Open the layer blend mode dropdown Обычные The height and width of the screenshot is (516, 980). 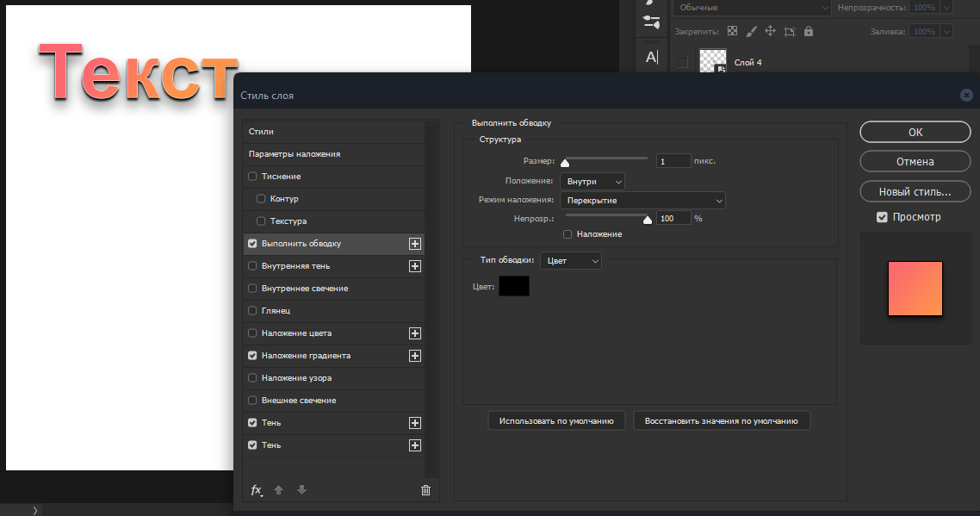tap(753, 8)
